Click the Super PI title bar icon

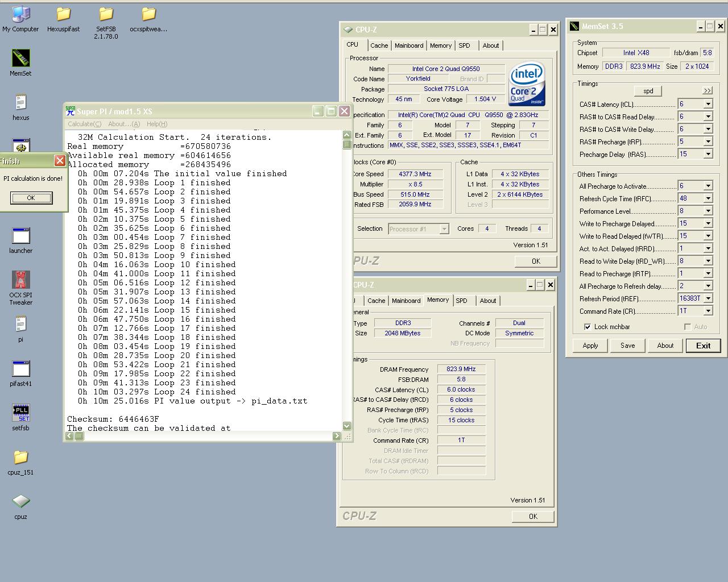(71, 111)
